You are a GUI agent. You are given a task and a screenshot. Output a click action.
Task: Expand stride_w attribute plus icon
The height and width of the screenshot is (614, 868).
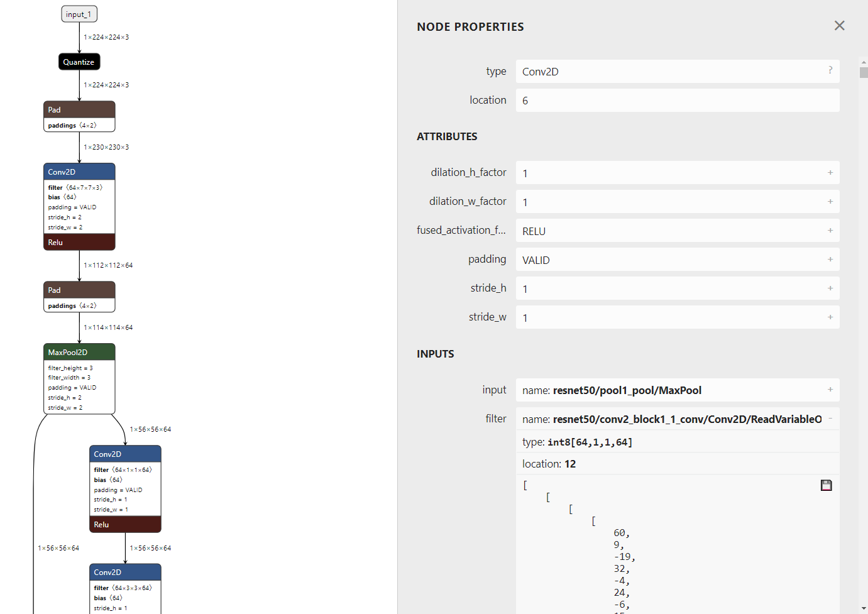tap(830, 317)
